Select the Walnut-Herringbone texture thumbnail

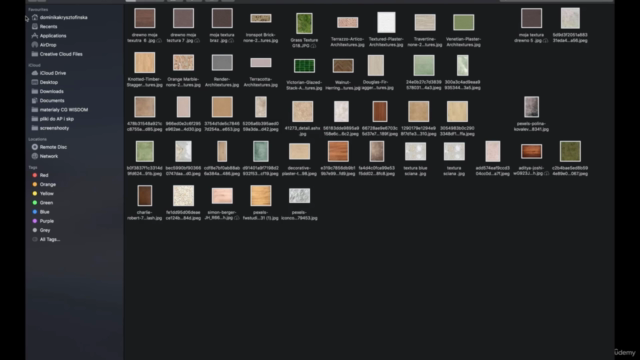343,66
